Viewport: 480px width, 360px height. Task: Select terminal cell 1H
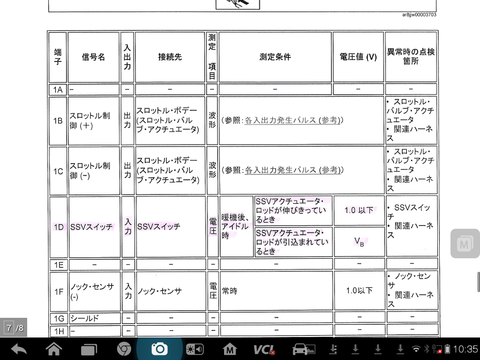(59, 331)
